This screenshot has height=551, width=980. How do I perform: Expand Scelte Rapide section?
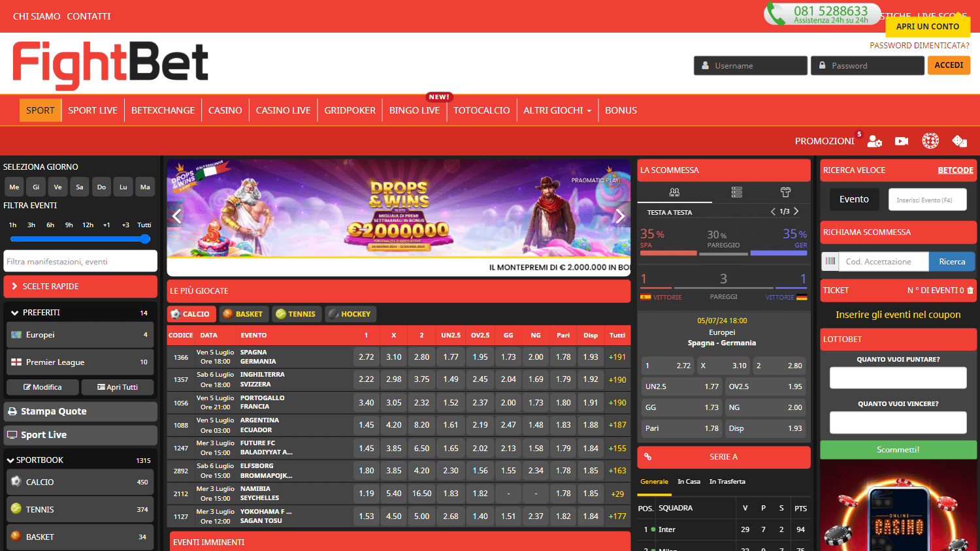[80, 286]
